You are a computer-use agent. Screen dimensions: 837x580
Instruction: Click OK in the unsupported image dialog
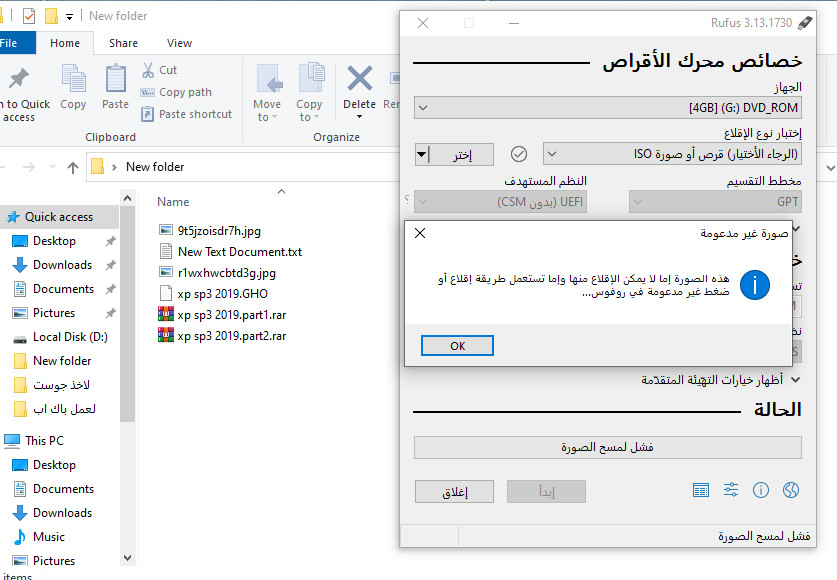(457, 346)
